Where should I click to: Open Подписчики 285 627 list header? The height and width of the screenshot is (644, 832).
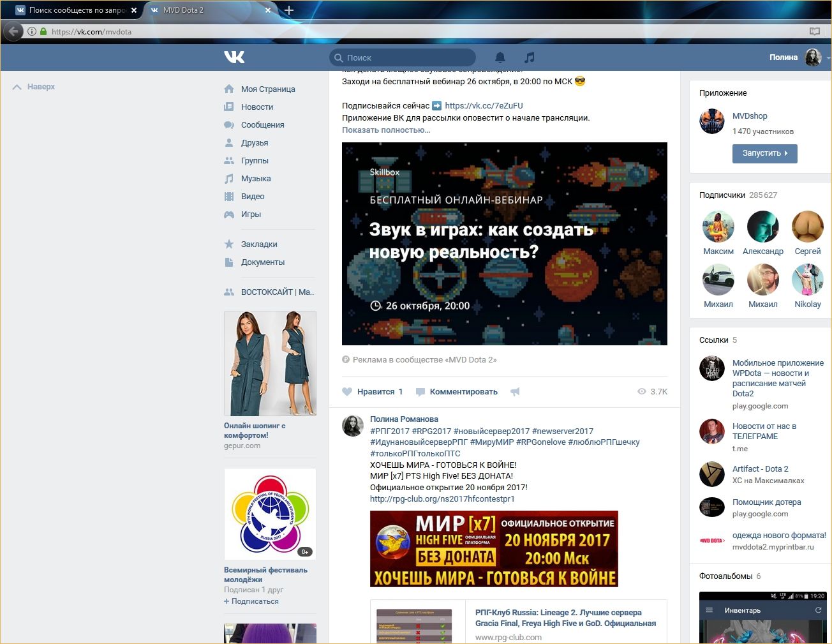[x=738, y=195]
